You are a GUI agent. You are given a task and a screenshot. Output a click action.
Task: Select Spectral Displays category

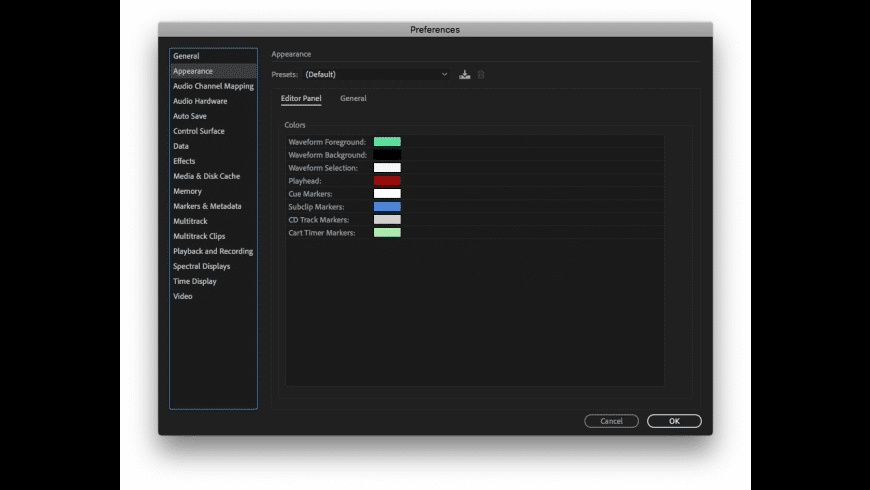201,266
